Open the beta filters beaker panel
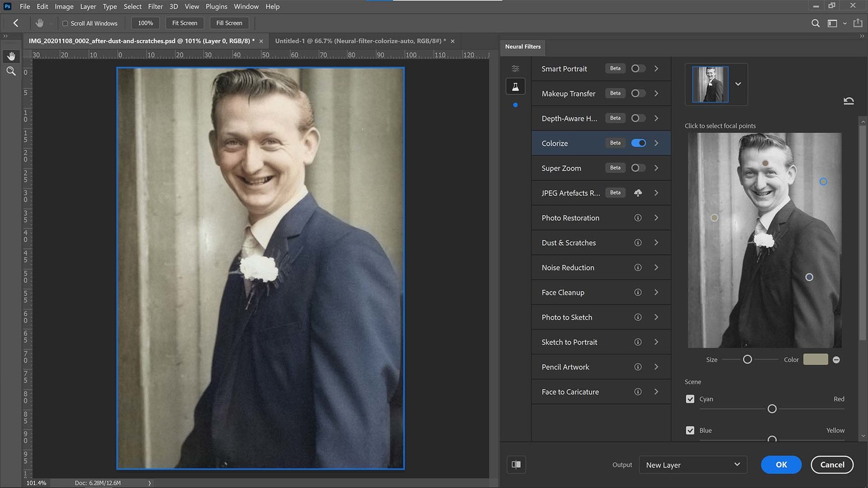The width and height of the screenshot is (868, 488). (515, 86)
